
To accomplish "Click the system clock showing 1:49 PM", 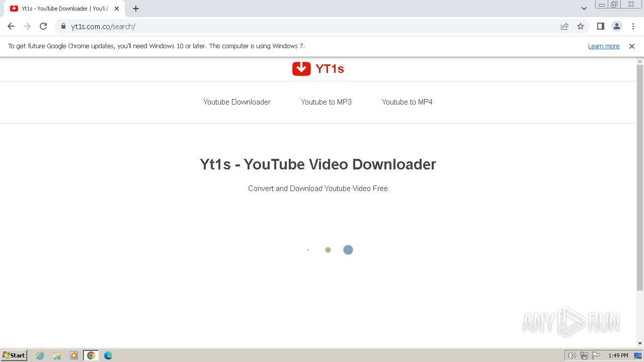I will point(618,355).
